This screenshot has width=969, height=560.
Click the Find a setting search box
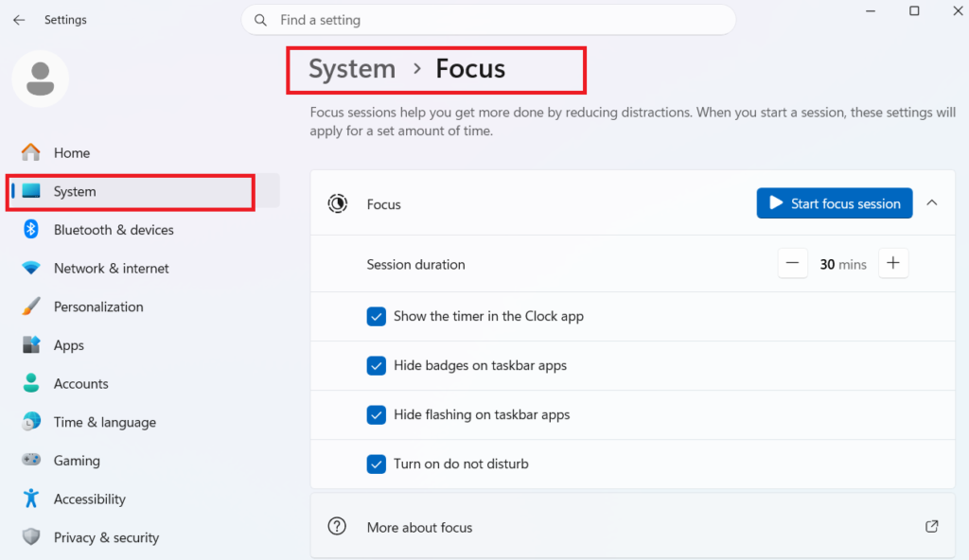(x=488, y=20)
